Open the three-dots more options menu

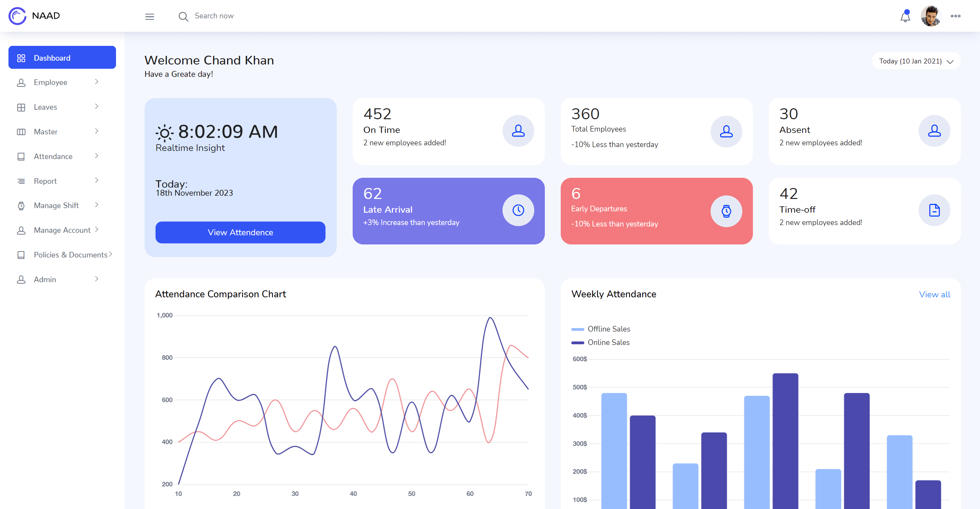[955, 16]
